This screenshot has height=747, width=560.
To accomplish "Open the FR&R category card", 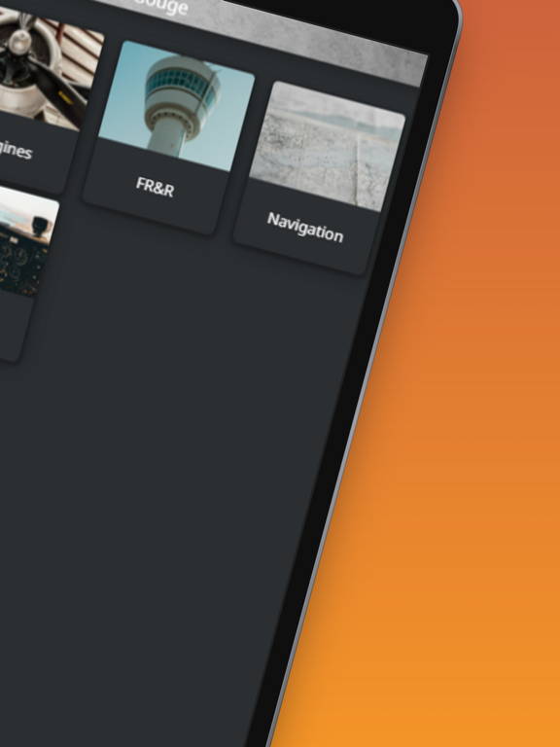I will (169, 137).
